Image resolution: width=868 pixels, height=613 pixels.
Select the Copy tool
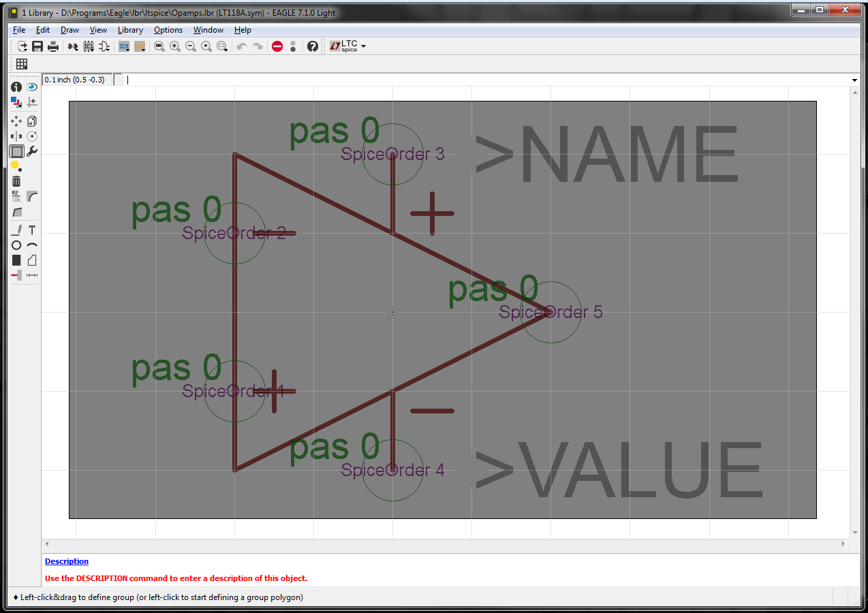click(x=32, y=121)
